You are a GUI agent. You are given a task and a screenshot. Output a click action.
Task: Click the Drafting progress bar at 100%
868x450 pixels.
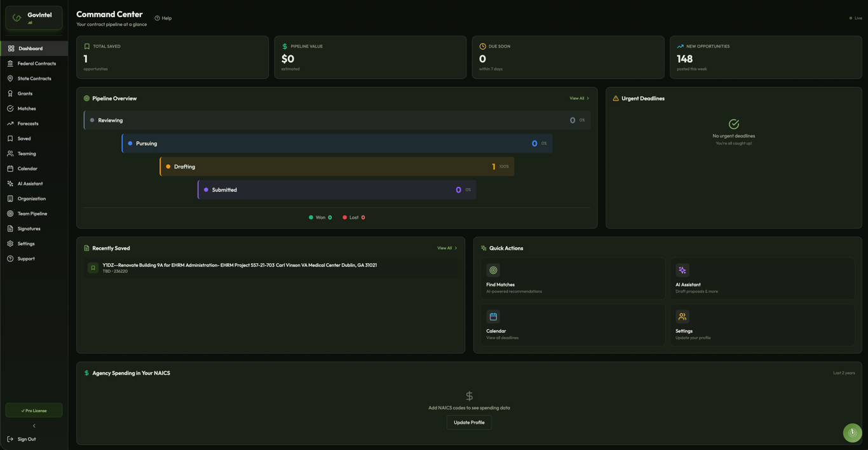(337, 166)
